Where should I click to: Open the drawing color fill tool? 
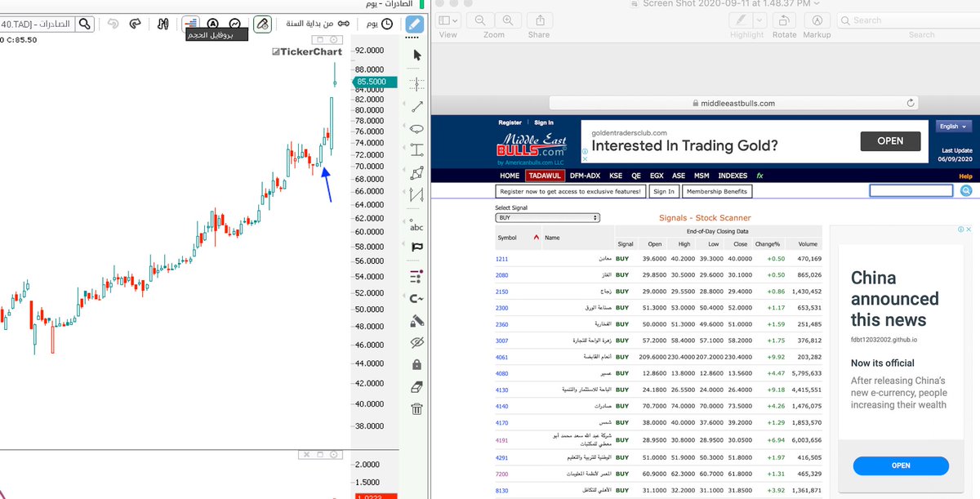tap(417, 320)
